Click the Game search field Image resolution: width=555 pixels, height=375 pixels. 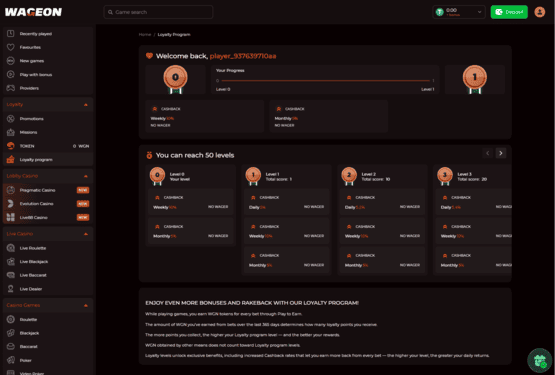point(158,12)
